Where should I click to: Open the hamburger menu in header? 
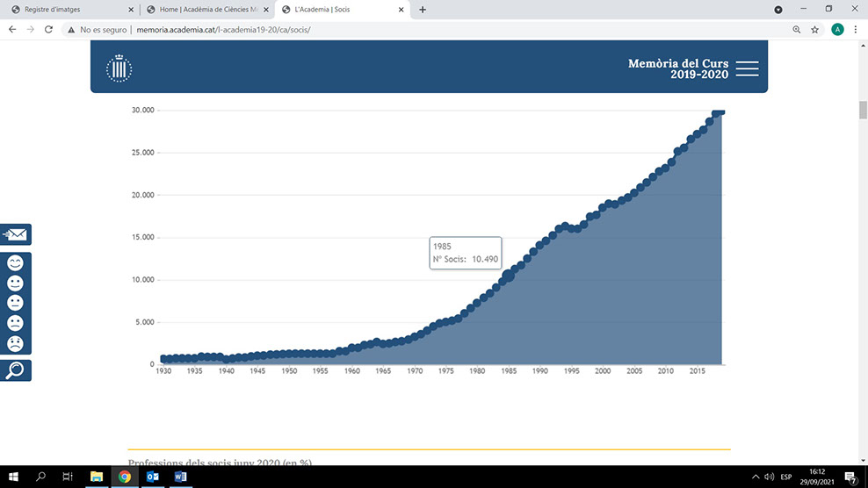(x=747, y=69)
